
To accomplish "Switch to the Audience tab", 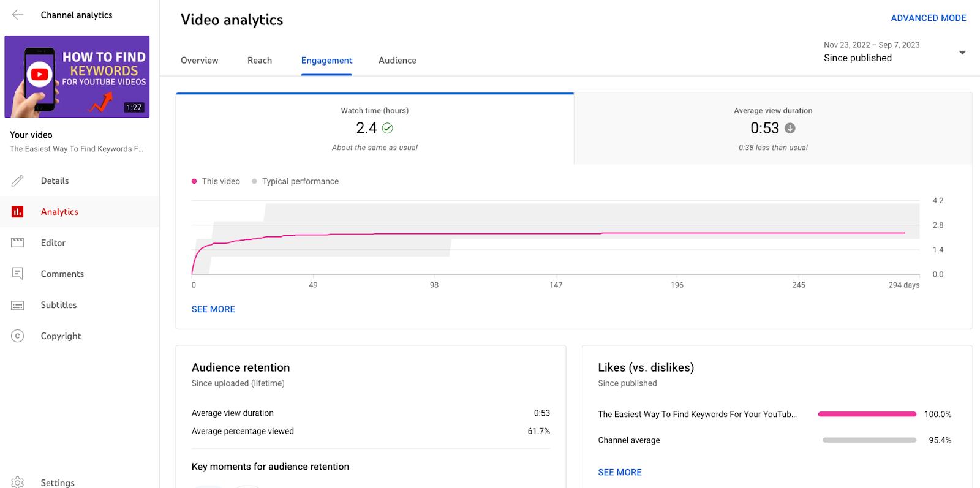I will pos(398,61).
